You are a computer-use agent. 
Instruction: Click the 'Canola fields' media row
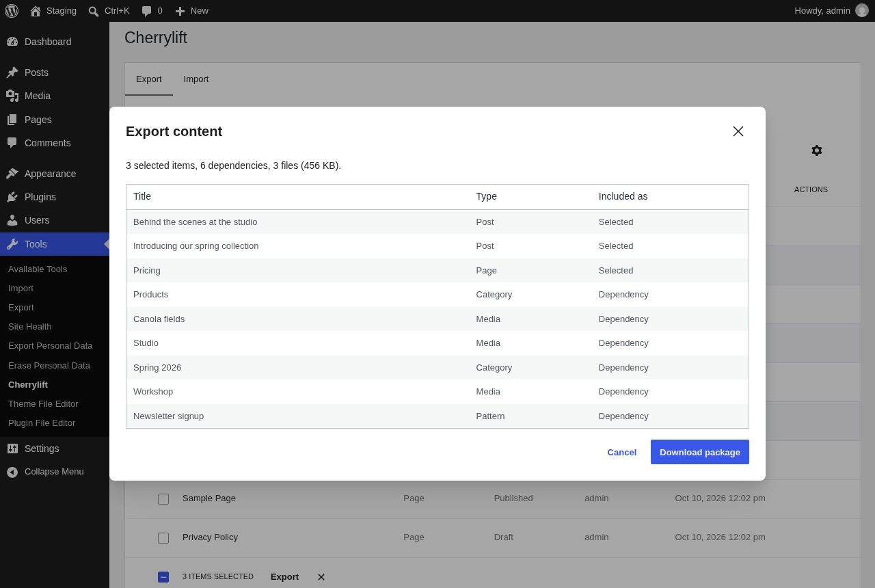click(x=437, y=319)
